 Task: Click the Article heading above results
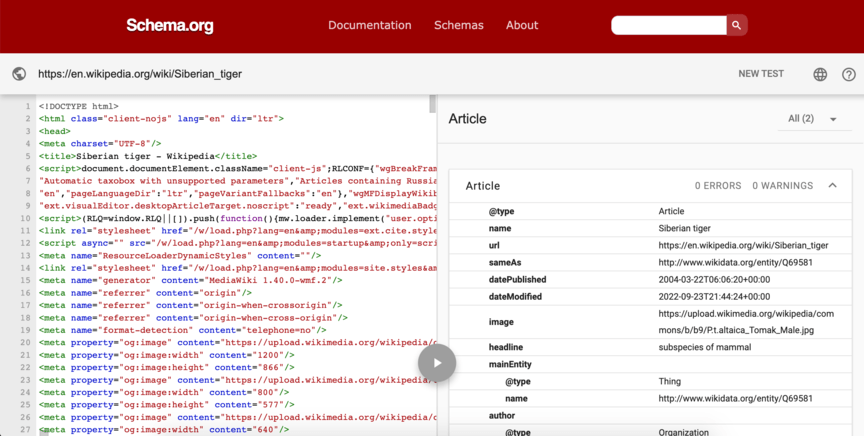tap(467, 119)
